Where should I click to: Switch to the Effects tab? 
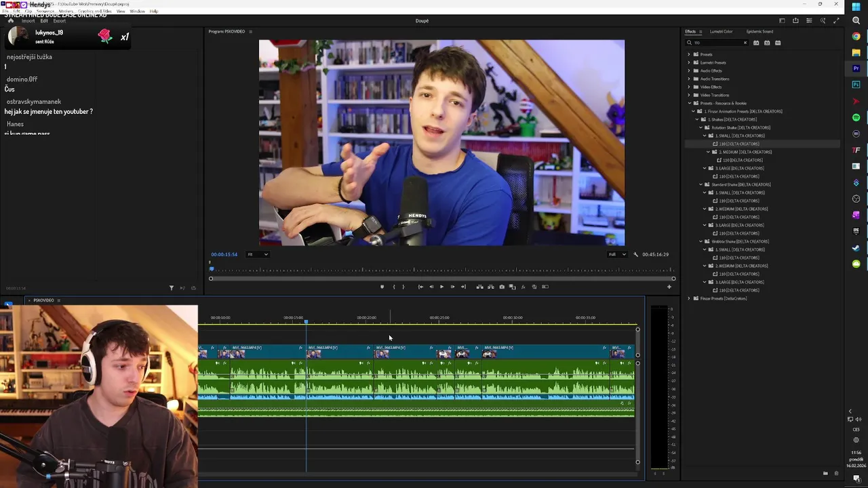[x=690, y=31]
